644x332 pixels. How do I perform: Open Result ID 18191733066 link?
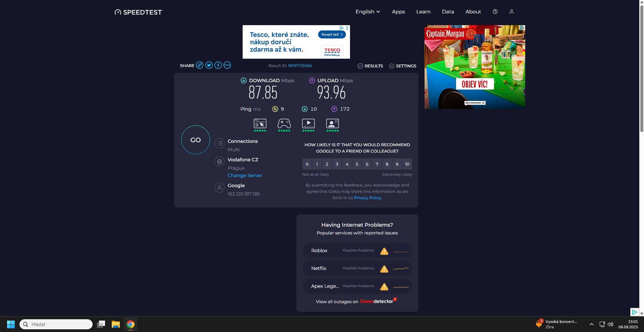point(300,66)
